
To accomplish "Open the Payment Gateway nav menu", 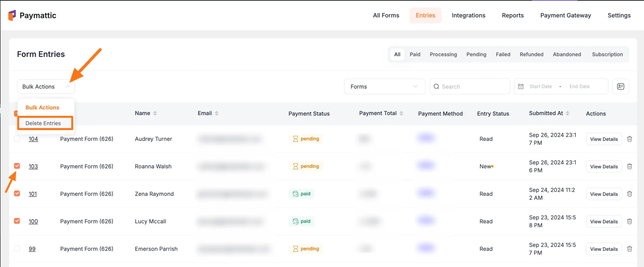I will 566,15.
